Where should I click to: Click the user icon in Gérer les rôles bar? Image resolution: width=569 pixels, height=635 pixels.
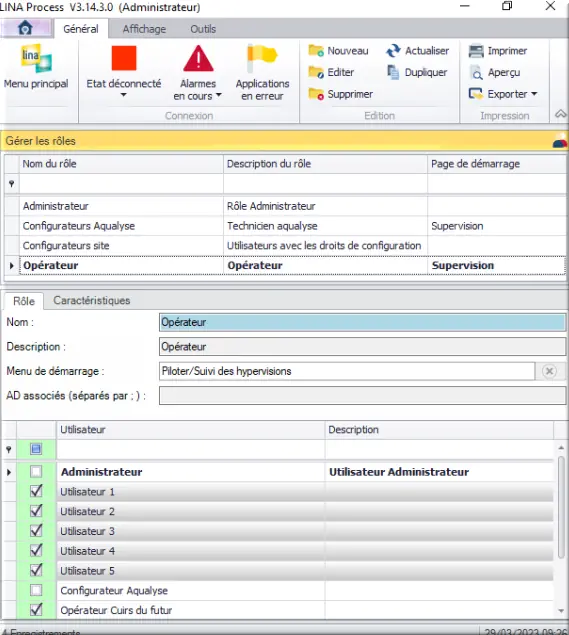560,141
